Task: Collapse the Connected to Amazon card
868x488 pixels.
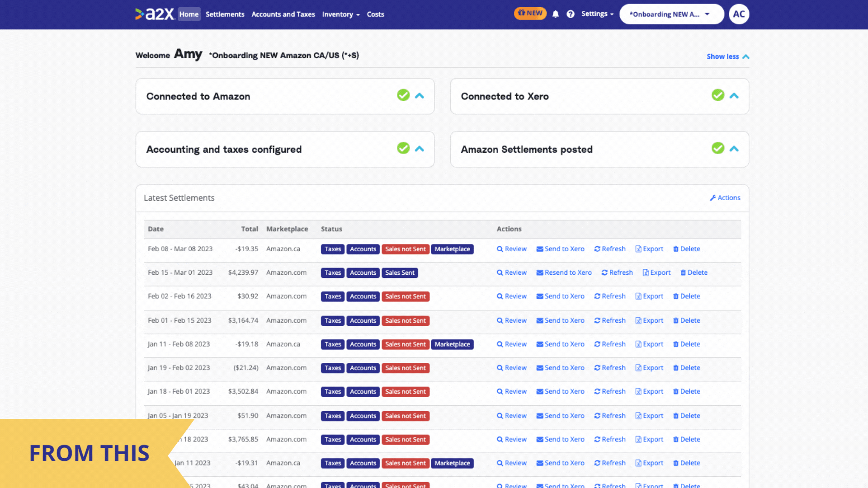Action: pyautogui.click(x=420, y=96)
